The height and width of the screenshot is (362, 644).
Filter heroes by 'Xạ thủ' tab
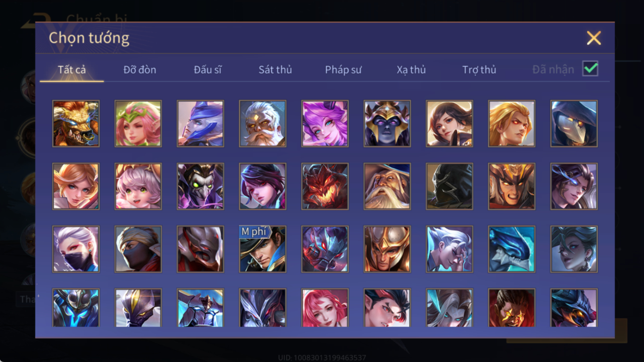pos(411,70)
